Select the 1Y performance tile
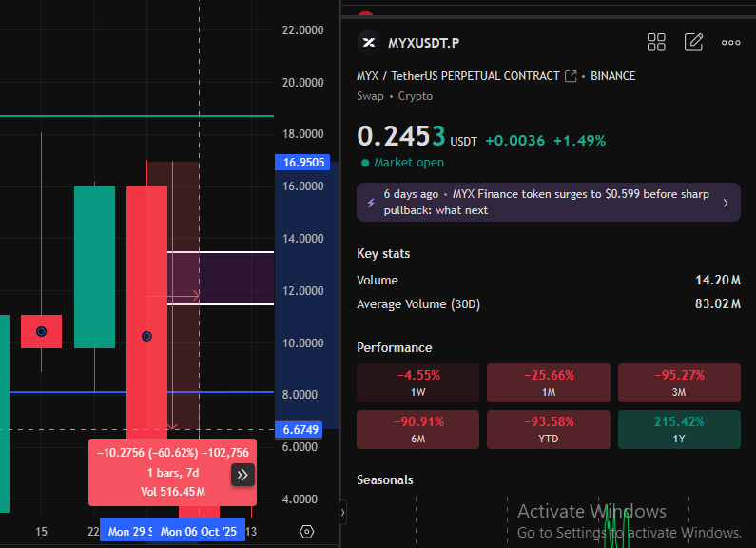 [679, 430]
